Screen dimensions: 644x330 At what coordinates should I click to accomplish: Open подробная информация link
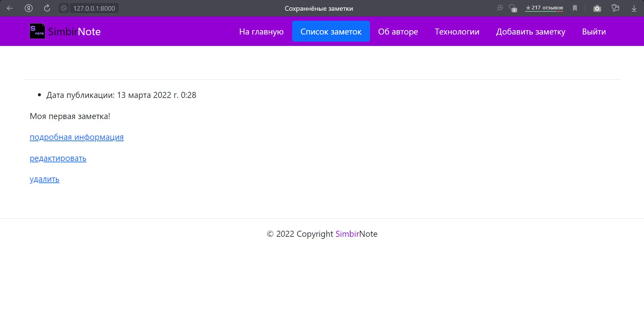[x=76, y=137]
